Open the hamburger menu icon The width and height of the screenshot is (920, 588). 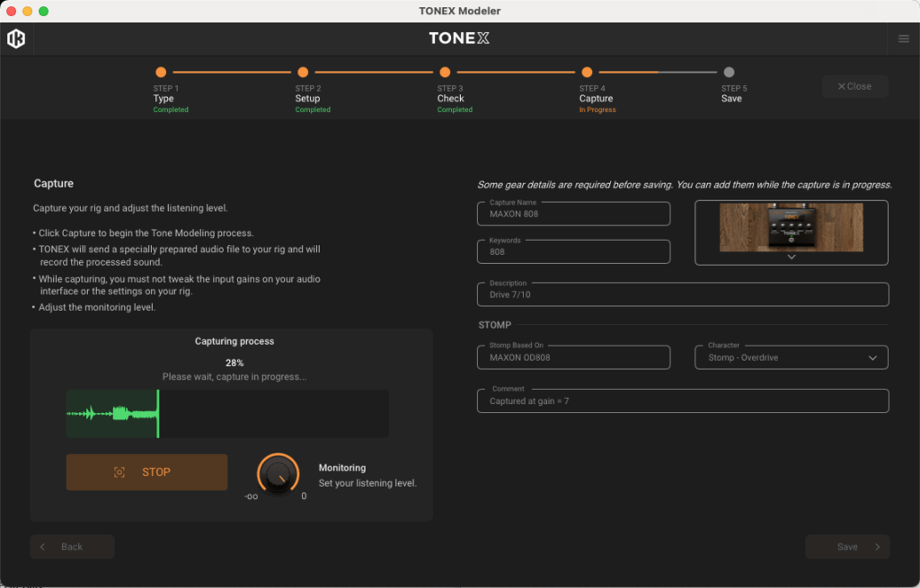[904, 39]
